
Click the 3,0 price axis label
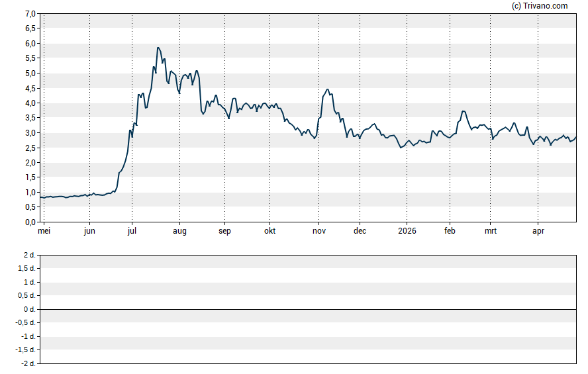tap(30, 133)
